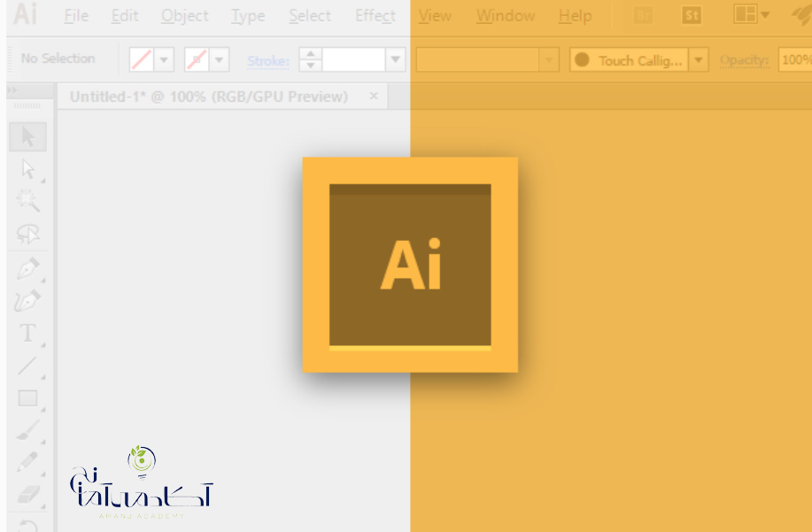Expand the stroke weight dropdown

pos(396,60)
